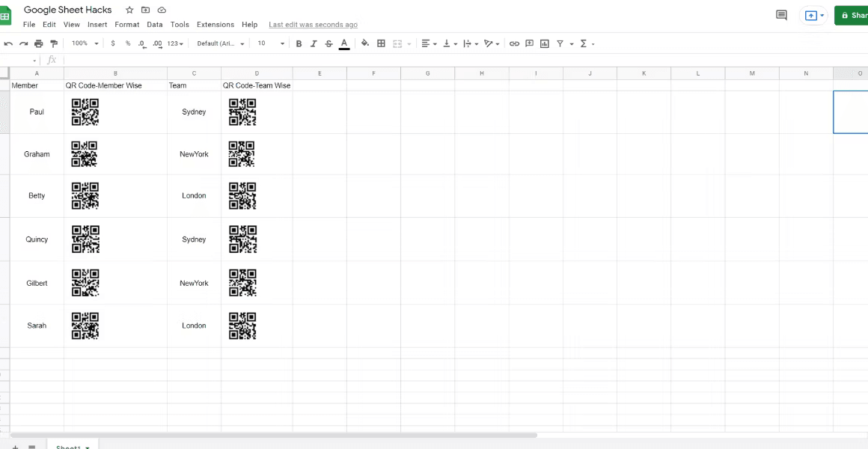Select the cell containing Sarah
868x449 pixels.
[37, 326]
